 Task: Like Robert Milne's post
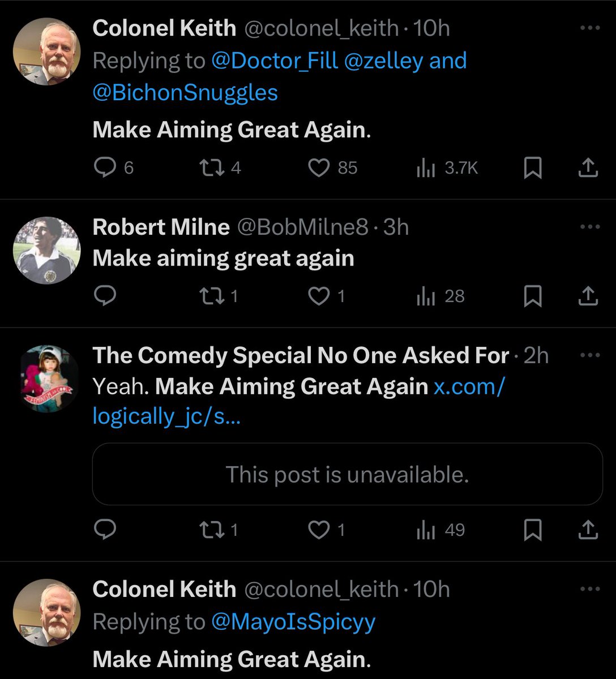(319, 296)
